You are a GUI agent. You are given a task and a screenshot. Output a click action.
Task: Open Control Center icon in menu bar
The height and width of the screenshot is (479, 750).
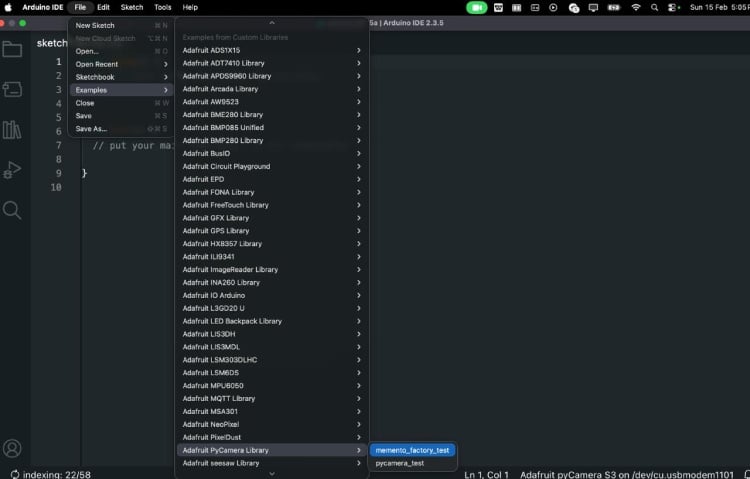(x=673, y=7)
